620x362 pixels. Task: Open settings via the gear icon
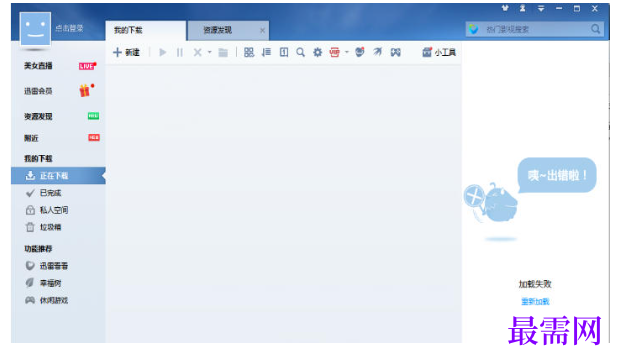[318, 52]
